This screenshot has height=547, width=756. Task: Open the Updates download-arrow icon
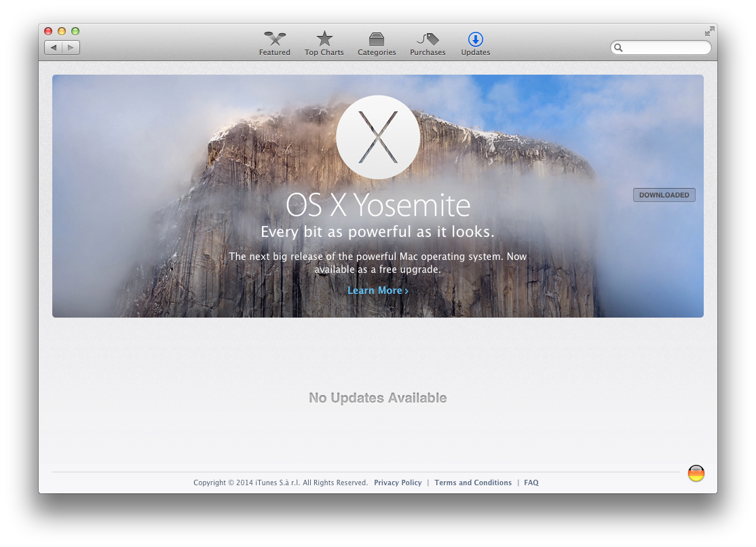[x=476, y=39]
